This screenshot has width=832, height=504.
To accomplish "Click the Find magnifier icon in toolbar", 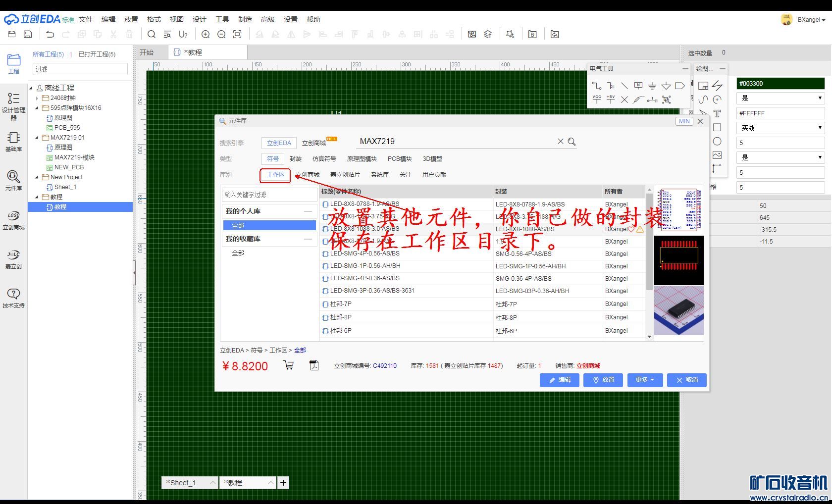I will [152, 34].
